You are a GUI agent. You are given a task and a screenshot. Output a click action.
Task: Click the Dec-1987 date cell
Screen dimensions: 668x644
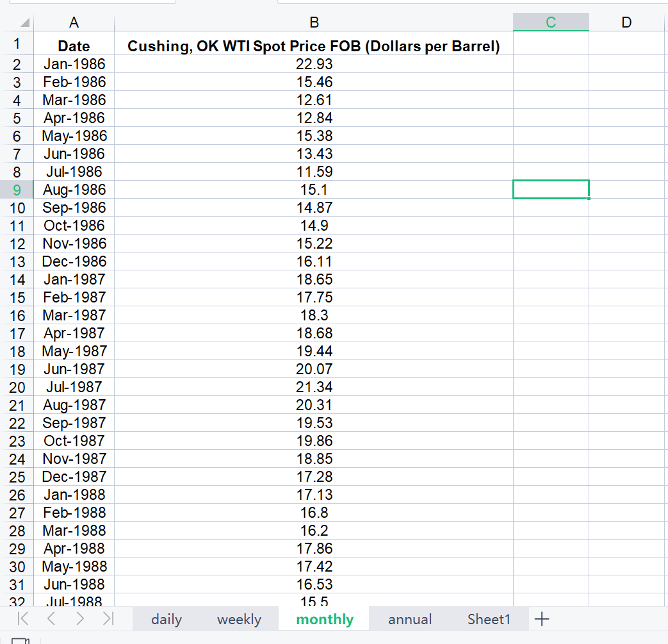[x=74, y=477]
